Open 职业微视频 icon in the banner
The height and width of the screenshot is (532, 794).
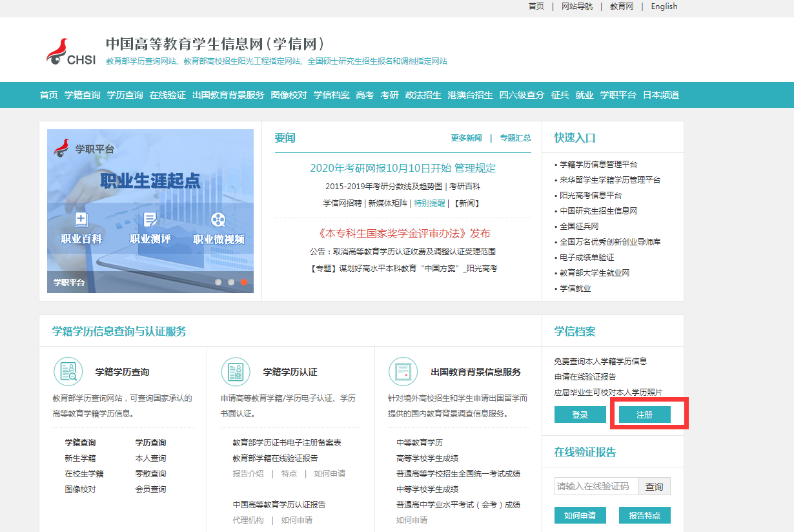click(218, 220)
